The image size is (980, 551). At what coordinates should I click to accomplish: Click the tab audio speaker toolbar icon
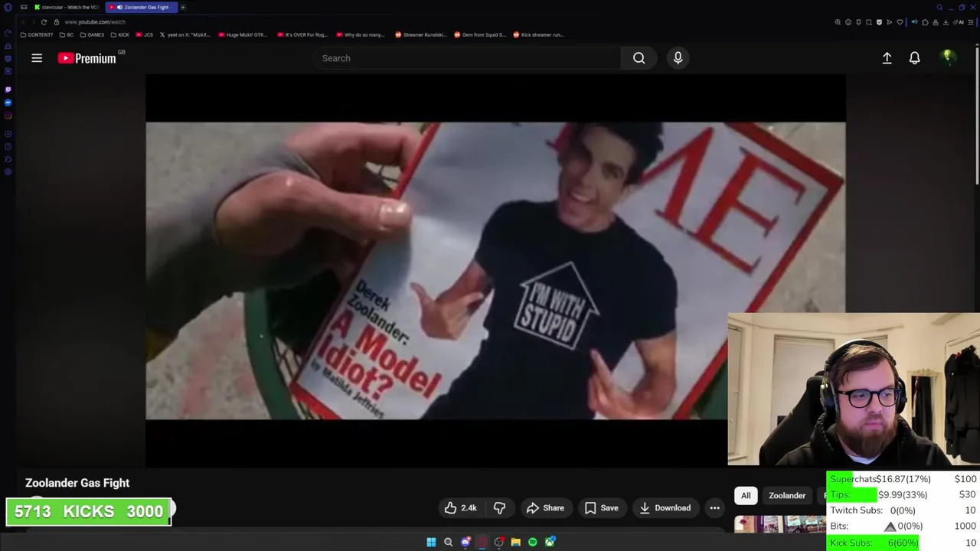pos(914,22)
